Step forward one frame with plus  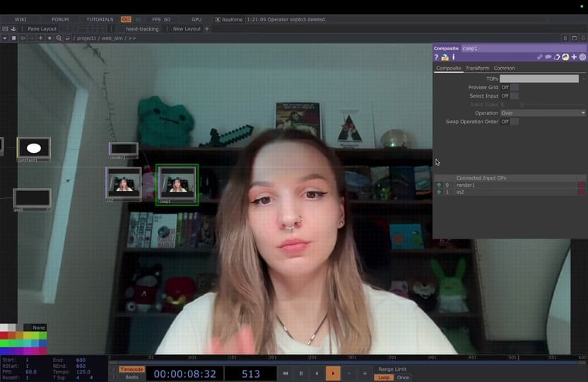pos(365,374)
